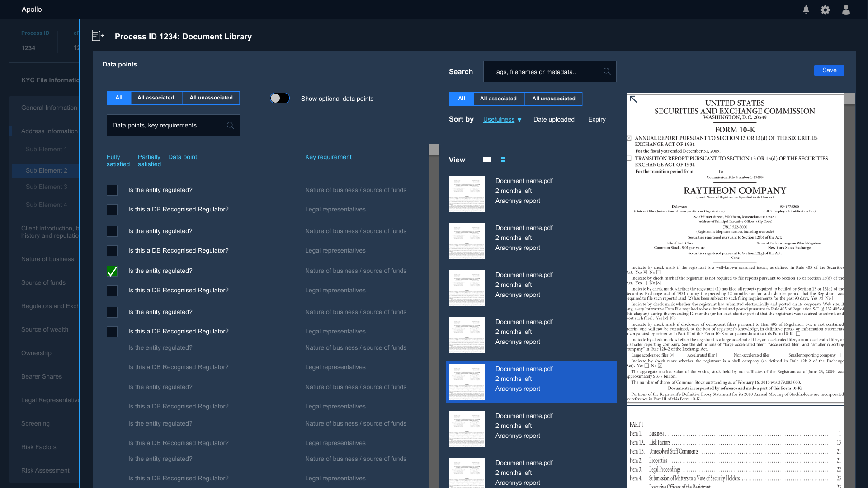868x488 pixels.
Task: Open the settings gear icon
Action: tap(825, 10)
